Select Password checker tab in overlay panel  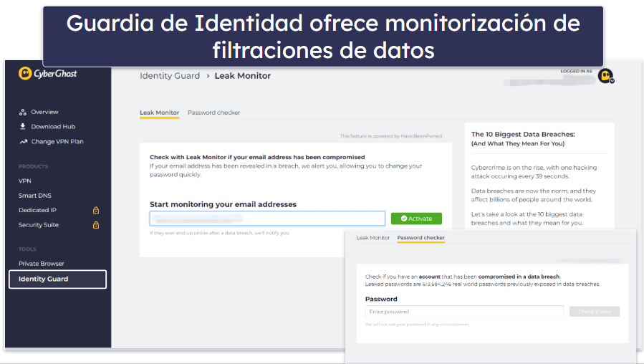click(421, 238)
